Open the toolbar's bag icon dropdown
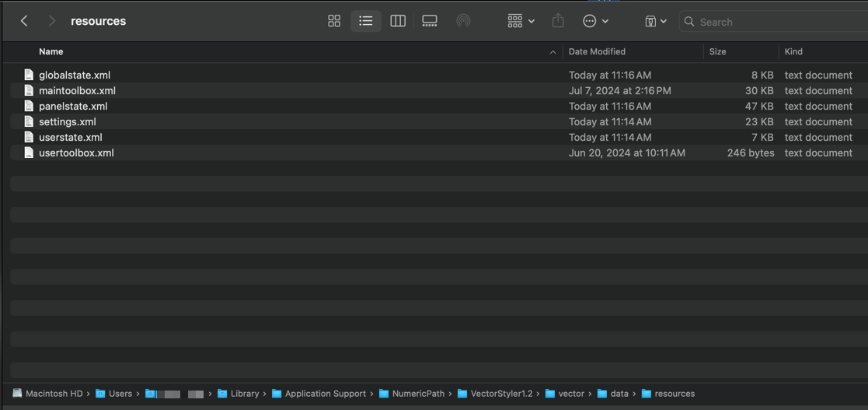 655,21
